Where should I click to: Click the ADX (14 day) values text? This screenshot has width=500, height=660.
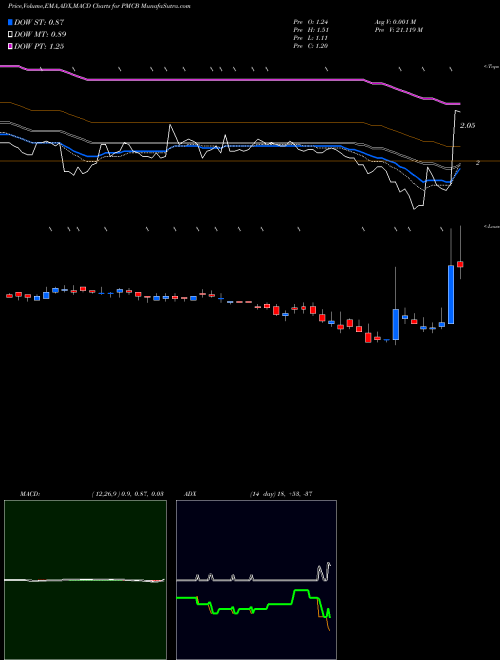click(281, 493)
